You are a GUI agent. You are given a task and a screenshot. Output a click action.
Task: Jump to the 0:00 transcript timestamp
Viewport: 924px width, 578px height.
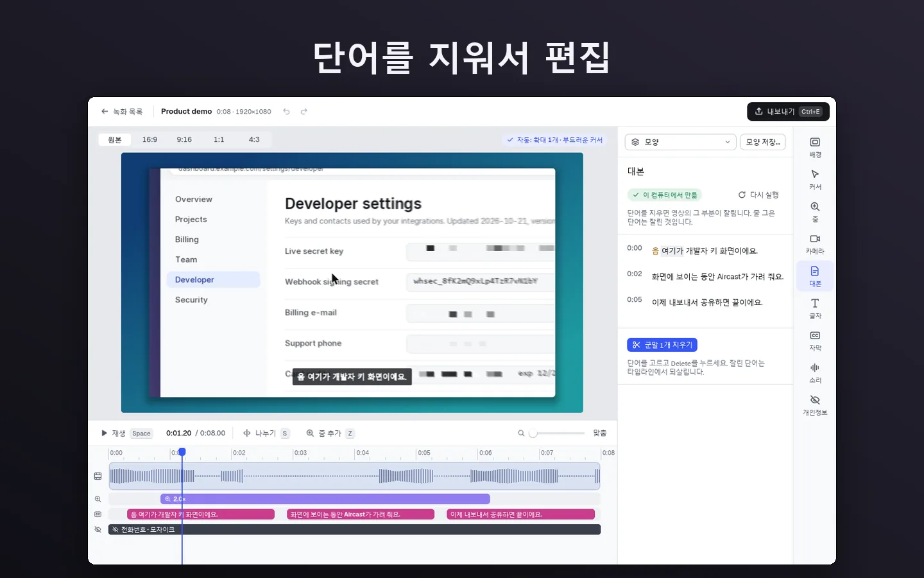(635, 248)
